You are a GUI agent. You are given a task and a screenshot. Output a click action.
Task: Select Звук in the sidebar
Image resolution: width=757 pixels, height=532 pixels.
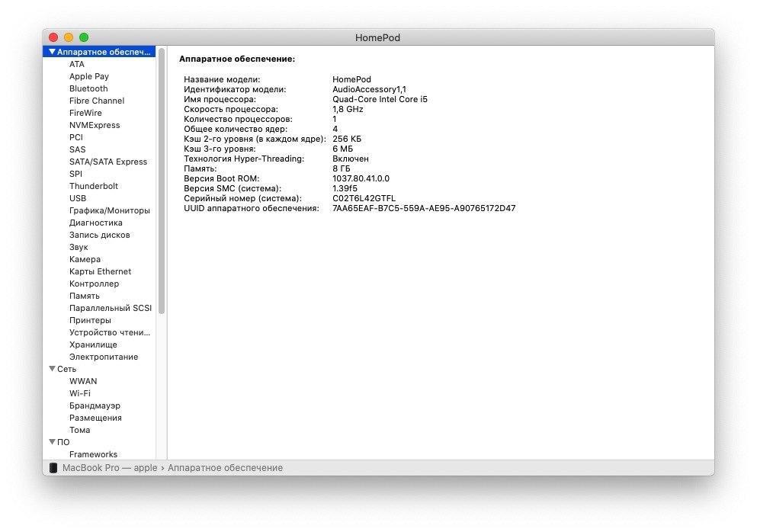[79, 247]
